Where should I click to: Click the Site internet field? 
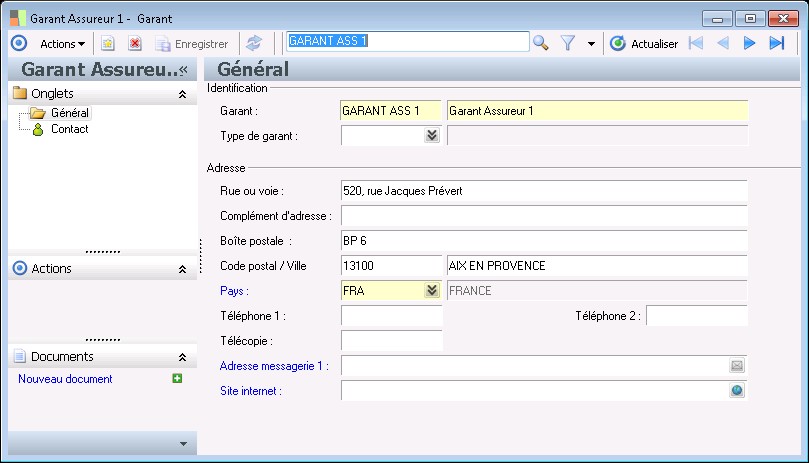pyautogui.click(x=535, y=391)
